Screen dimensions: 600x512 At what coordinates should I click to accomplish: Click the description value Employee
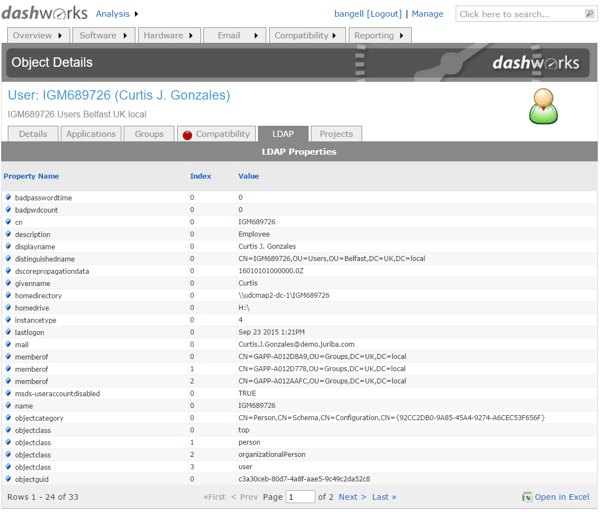click(x=254, y=234)
